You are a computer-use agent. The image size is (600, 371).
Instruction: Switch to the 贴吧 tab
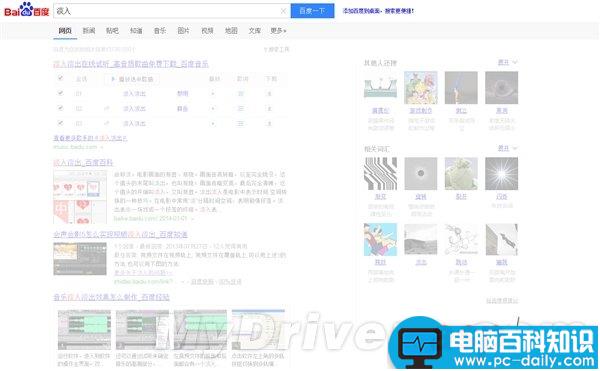112,31
